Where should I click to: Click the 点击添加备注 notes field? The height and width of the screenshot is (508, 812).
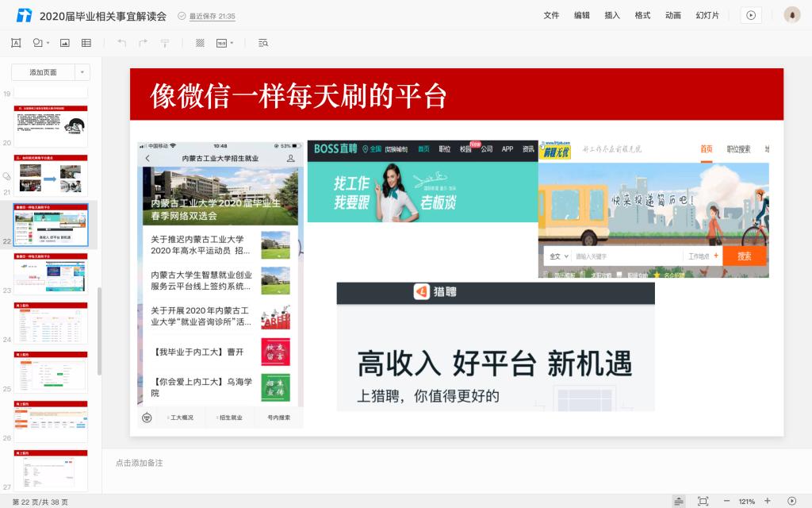[140, 463]
